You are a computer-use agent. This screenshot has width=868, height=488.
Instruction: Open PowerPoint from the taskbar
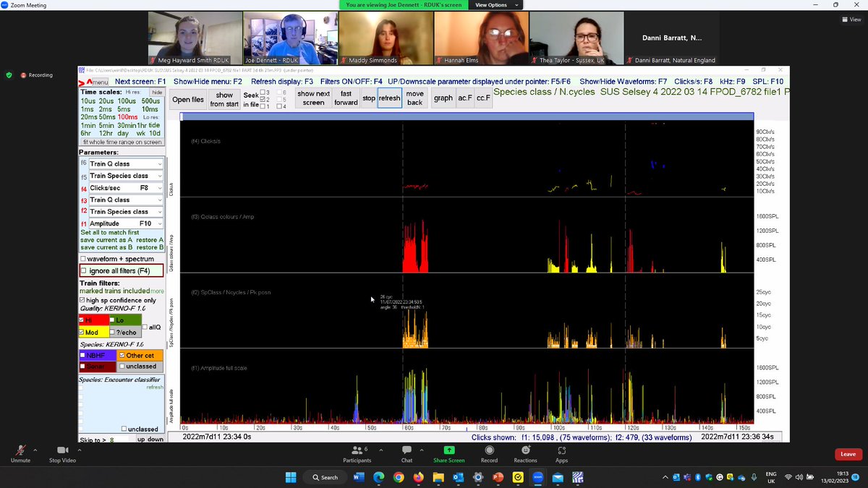click(x=498, y=477)
